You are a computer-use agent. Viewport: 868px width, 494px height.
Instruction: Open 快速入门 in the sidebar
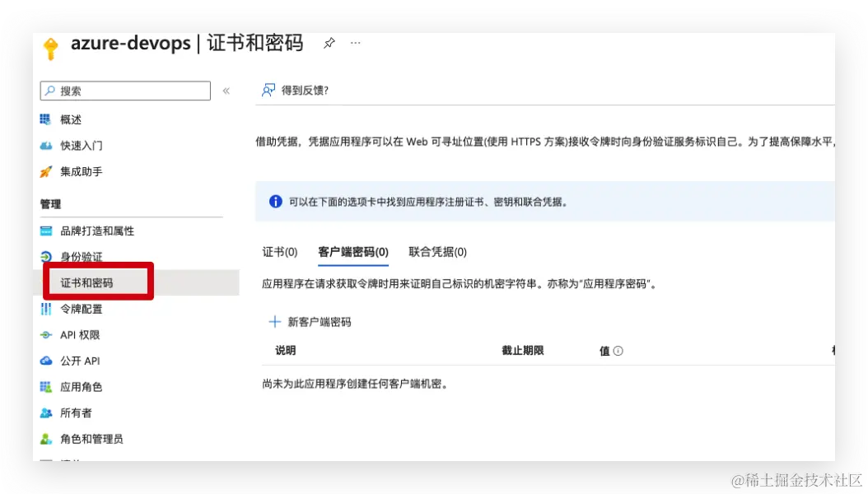point(82,146)
